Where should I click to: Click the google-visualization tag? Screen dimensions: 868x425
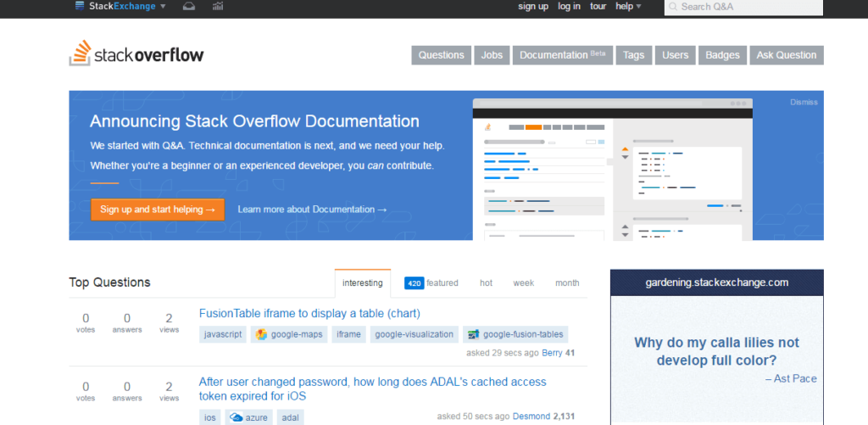415,335
